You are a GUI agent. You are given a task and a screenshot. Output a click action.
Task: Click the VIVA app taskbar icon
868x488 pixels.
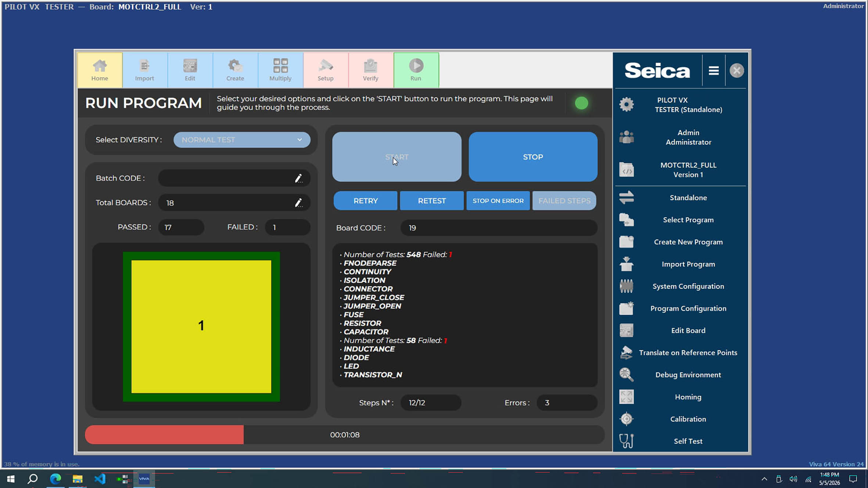click(x=144, y=479)
